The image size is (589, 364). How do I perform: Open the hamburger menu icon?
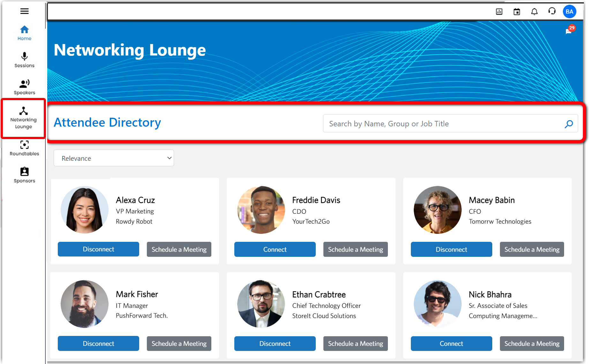point(24,11)
